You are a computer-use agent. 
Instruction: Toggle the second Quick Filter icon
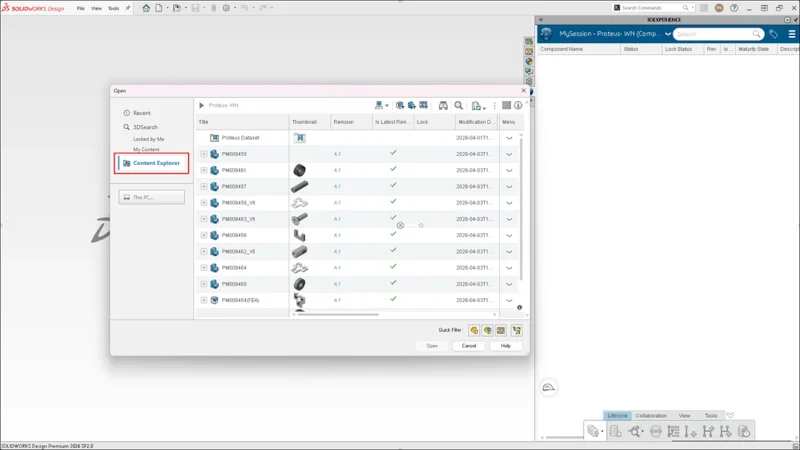488,331
